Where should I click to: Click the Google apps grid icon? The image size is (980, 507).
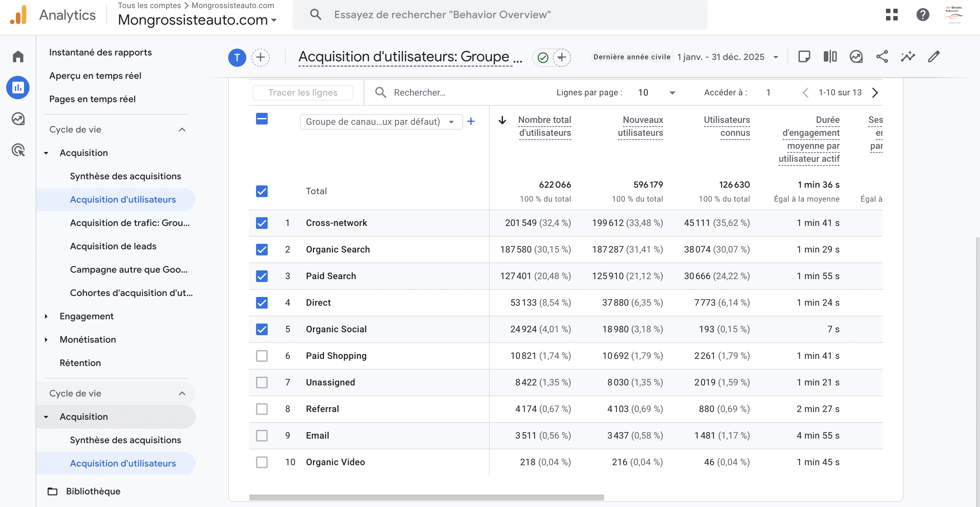coord(891,15)
